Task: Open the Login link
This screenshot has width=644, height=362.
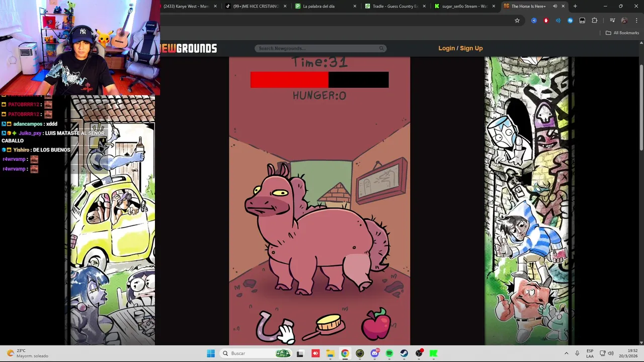Action: [446, 48]
